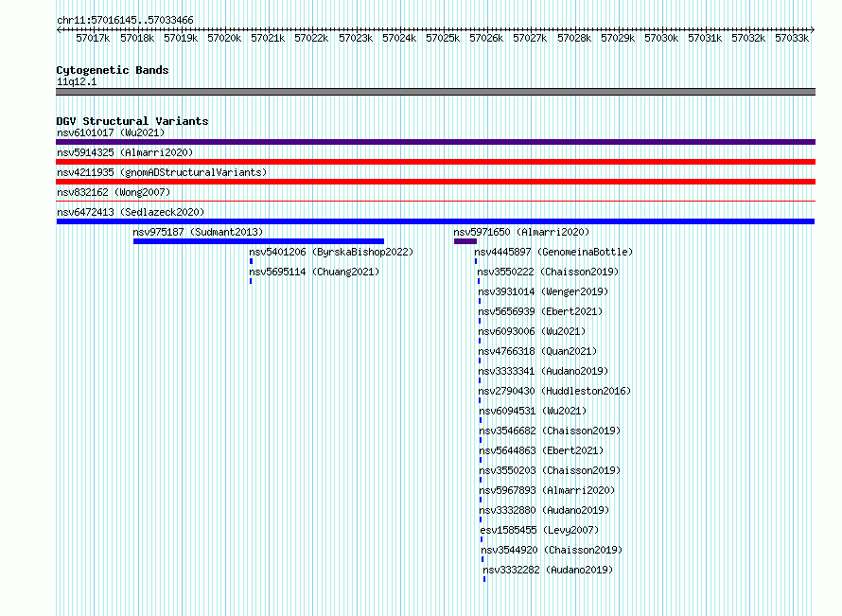842x616 pixels.
Task: Select the gray 11q12.1 cytogenetic band bar
Action: 435,92
